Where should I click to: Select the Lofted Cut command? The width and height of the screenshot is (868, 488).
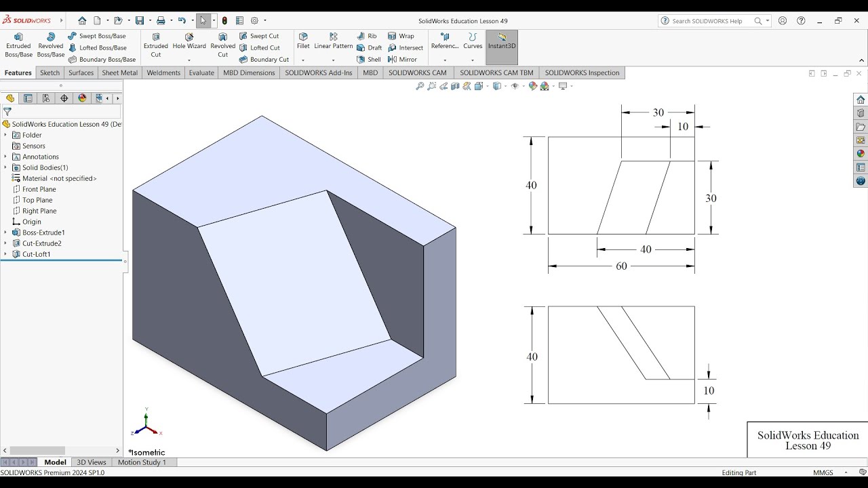[259, 47]
